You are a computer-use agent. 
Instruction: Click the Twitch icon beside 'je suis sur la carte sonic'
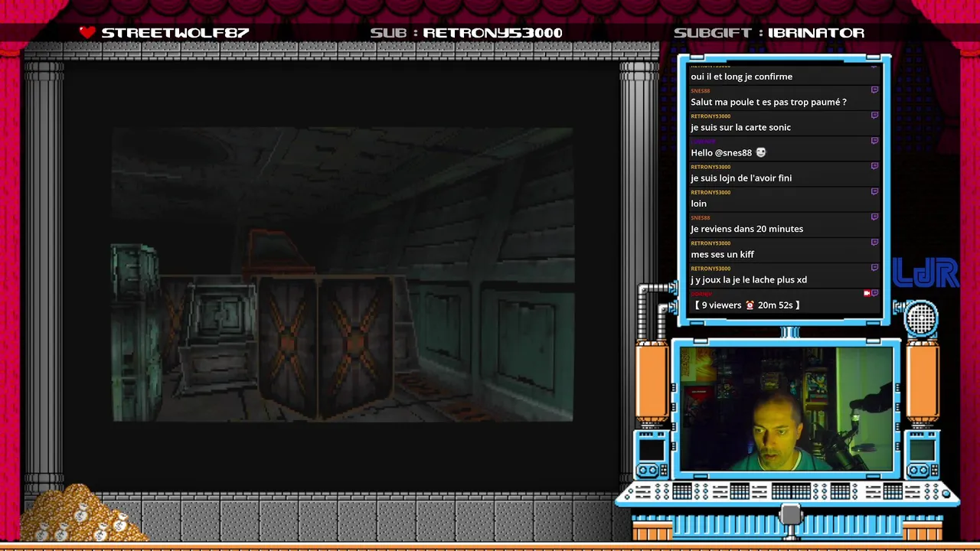pos(874,115)
